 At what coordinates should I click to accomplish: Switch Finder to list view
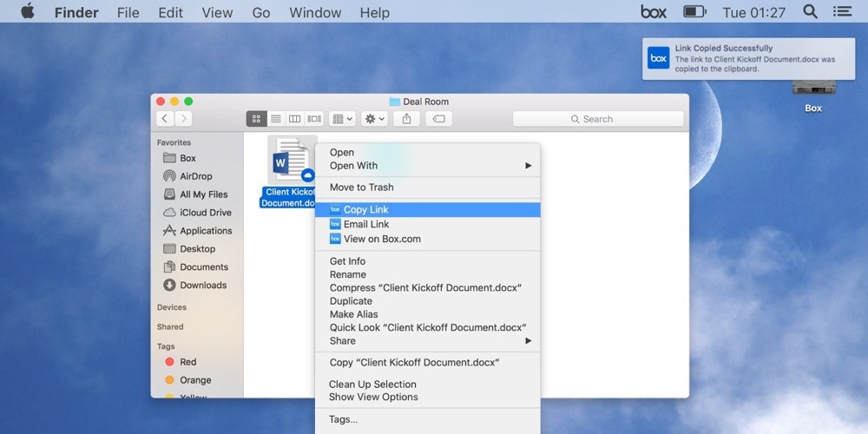(x=275, y=119)
